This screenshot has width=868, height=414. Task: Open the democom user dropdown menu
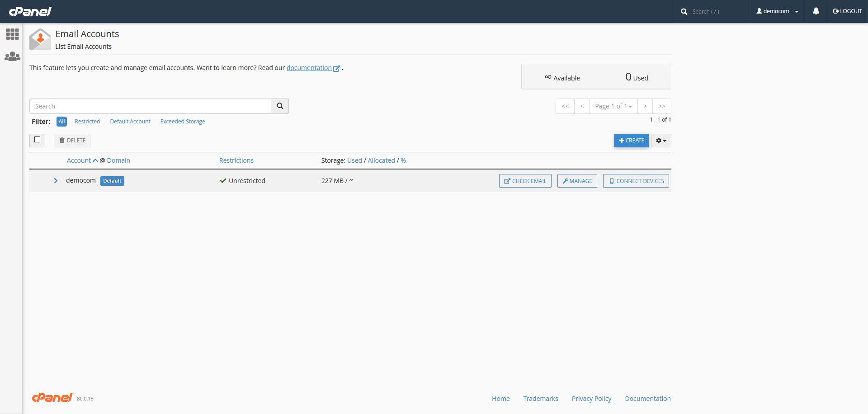click(777, 11)
